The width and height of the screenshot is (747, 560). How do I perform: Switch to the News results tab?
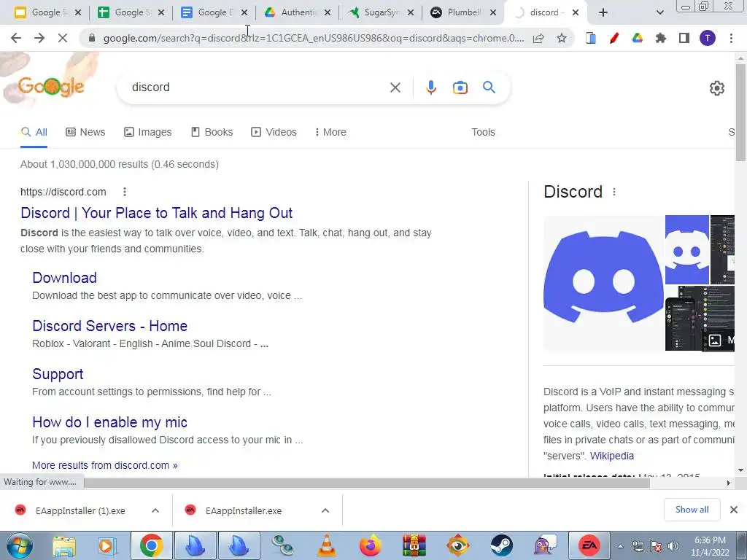[85, 132]
